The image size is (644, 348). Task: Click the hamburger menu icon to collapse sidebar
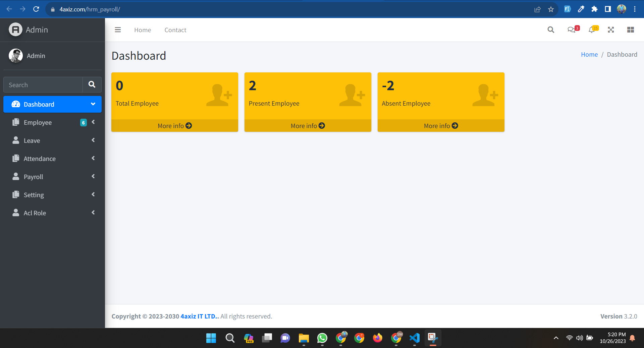pos(118,30)
